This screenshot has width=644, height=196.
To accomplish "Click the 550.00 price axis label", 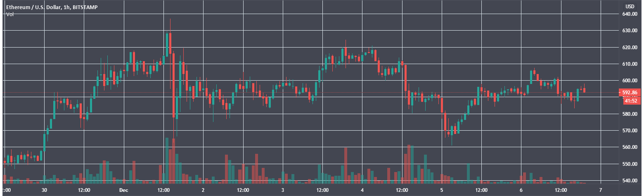I will click(630, 164).
